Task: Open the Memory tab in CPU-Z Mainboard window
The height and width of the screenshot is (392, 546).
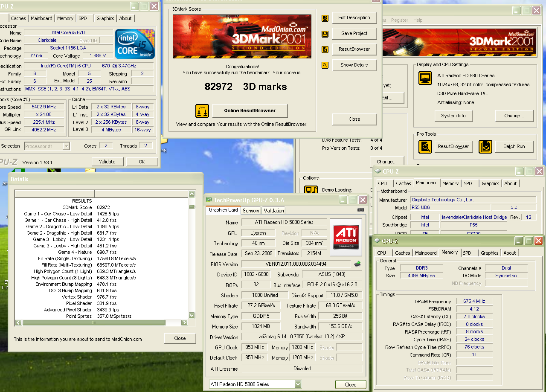Action: click(x=450, y=183)
